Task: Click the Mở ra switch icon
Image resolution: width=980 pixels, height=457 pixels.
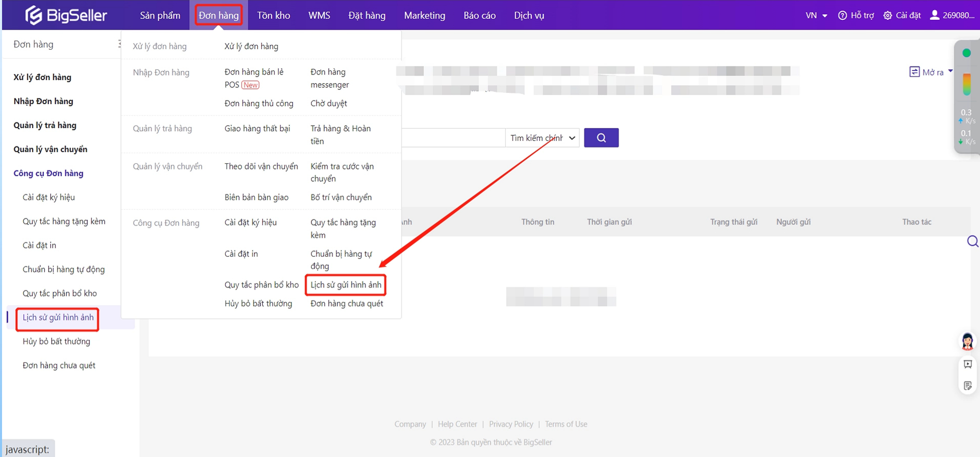Action: point(914,72)
